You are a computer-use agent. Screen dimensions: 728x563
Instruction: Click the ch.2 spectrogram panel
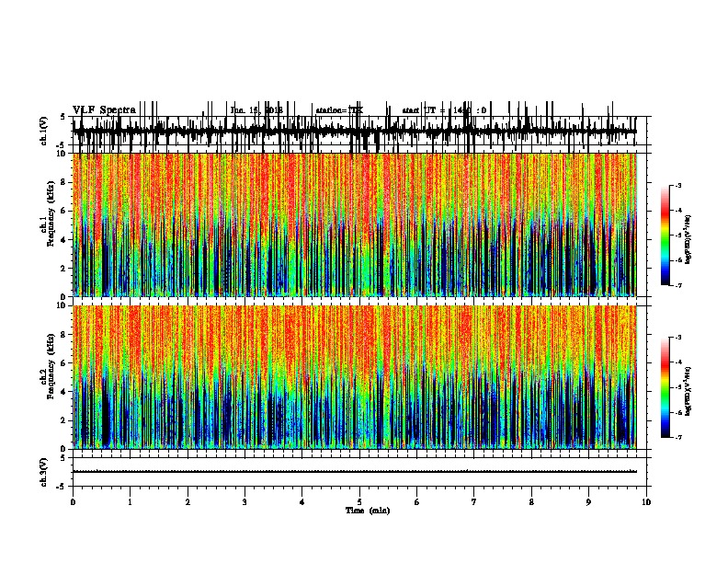(x=355, y=377)
